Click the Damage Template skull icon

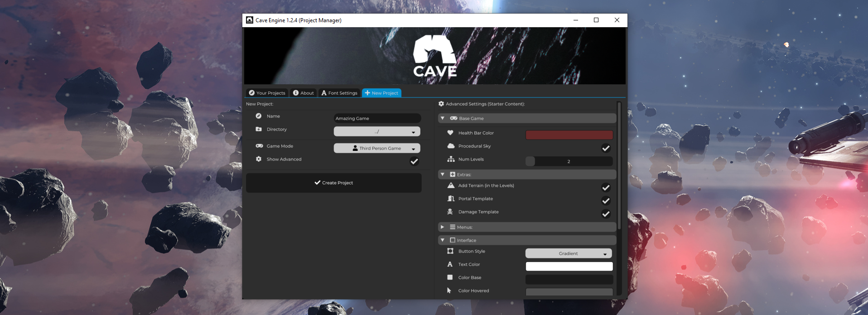click(x=450, y=212)
